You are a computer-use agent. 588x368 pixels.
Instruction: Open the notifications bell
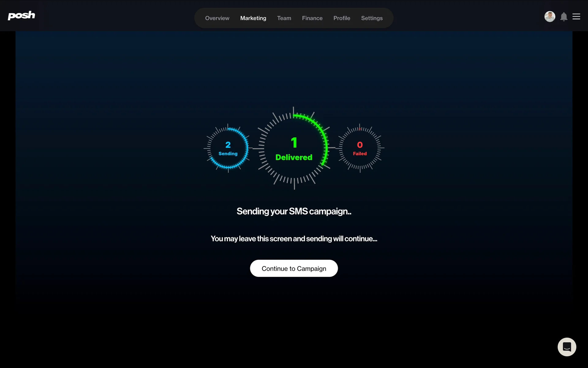tap(564, 17)
